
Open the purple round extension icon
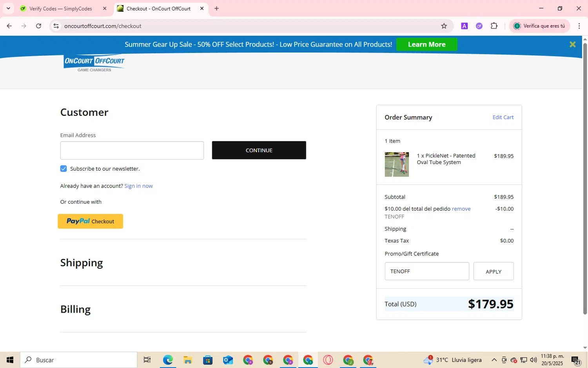pos(479,26)
